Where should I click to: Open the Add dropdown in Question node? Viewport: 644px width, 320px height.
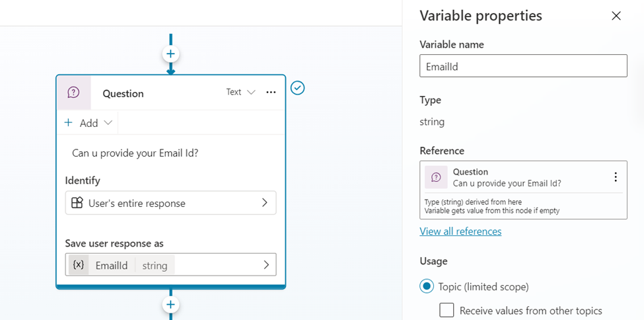click(89, 123)
